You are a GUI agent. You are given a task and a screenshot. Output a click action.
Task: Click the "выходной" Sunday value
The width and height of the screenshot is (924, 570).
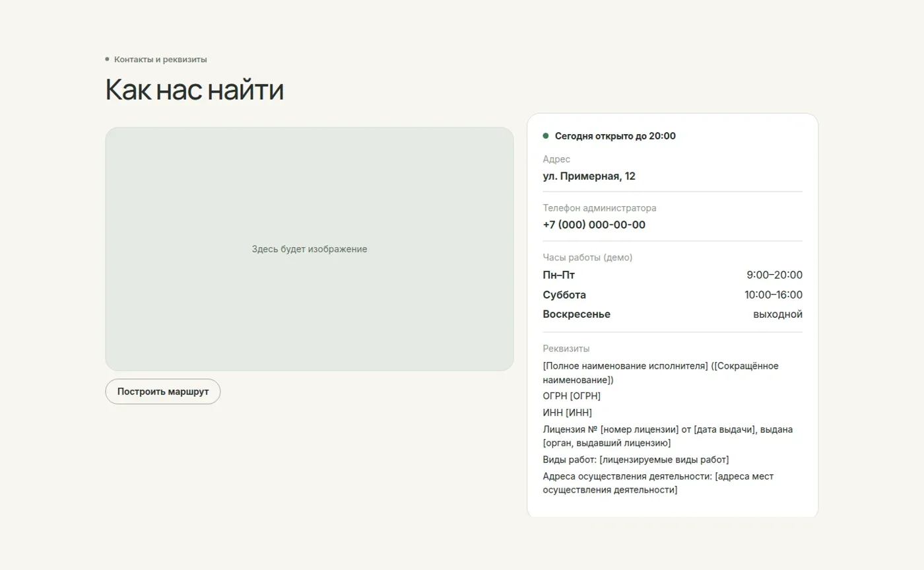(x=778, y=314)
